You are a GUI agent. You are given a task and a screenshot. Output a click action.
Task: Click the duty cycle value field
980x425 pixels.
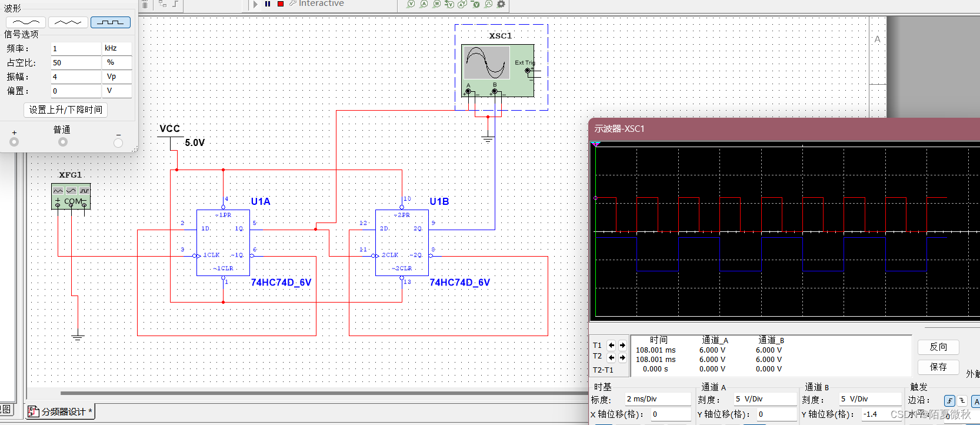click(x=76, y=62)
